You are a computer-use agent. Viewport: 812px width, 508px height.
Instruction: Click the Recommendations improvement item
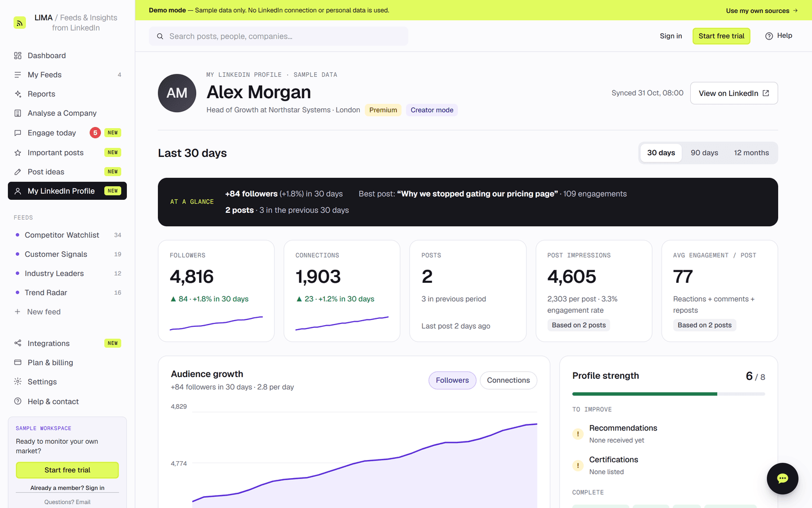click(668, 433)
